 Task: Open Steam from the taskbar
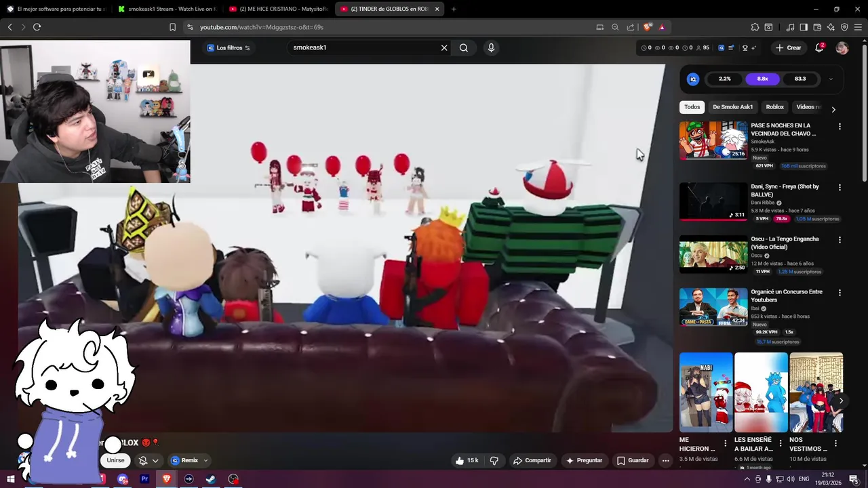coord(211,479)
